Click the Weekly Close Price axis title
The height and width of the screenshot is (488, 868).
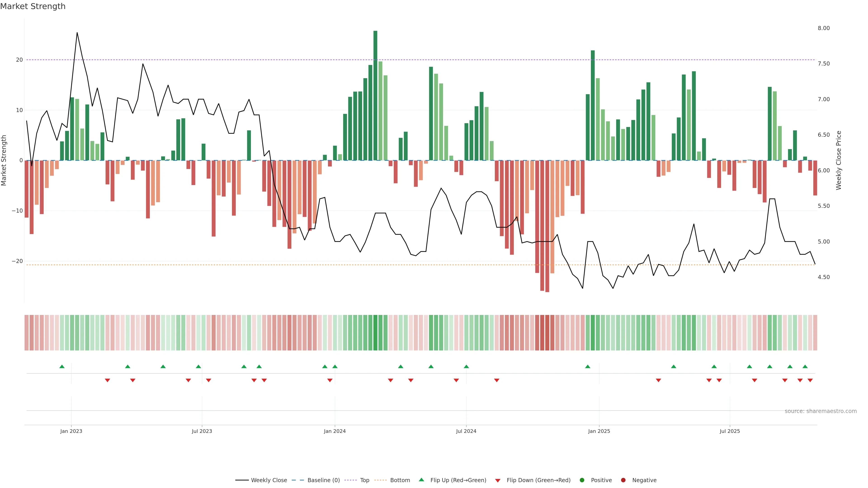pyautogui.click(x=839, y=160)
